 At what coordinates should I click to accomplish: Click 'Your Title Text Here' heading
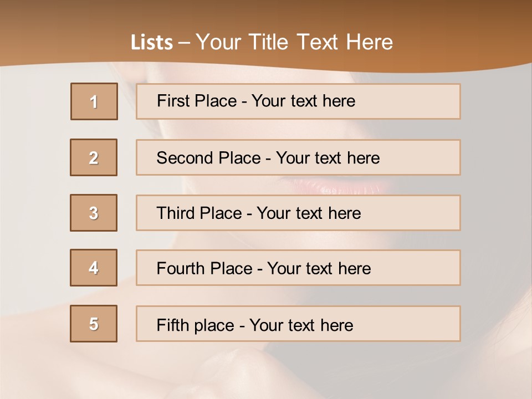pyautogui.click(x=294, y=42)
